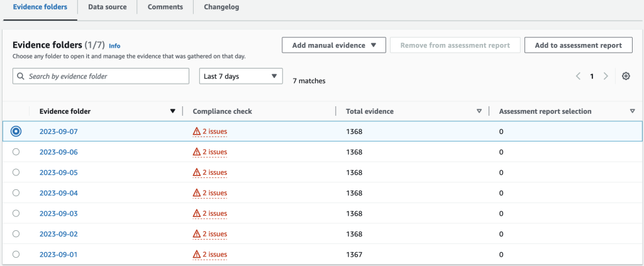Open evidence folder 2023-09-05
The image size is (644, 266).
[x=58, y=173]
